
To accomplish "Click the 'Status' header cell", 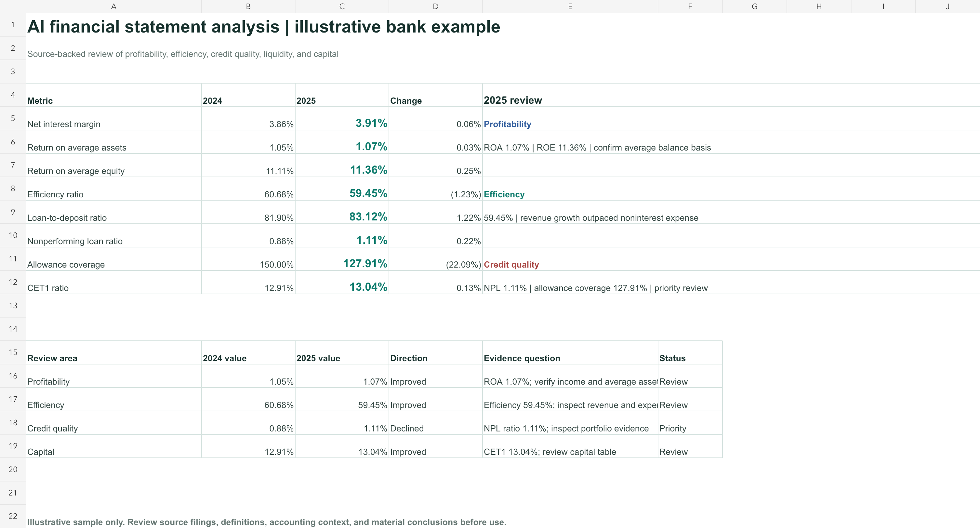I will 690,353.
